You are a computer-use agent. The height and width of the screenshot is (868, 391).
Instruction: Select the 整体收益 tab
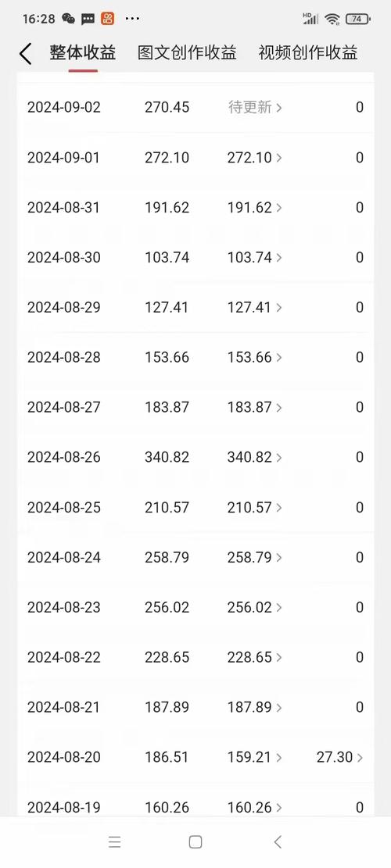[x=83, y=52]
